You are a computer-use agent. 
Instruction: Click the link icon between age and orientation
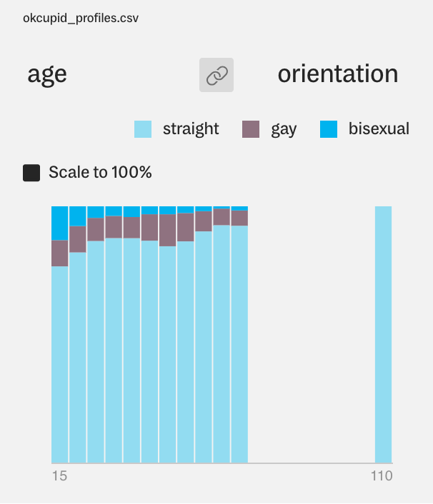pos(216,75)
